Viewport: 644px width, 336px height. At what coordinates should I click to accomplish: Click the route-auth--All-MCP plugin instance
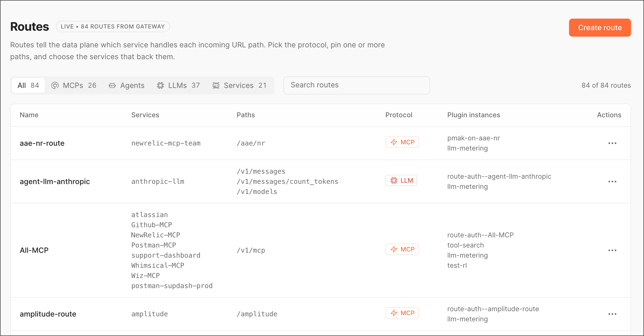tap(480, 235)
